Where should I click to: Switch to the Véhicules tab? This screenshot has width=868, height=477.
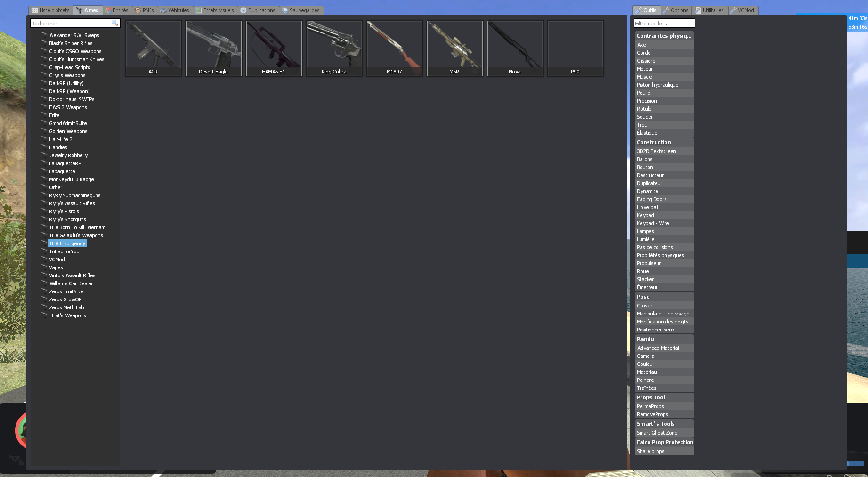[x=175, y=10]
